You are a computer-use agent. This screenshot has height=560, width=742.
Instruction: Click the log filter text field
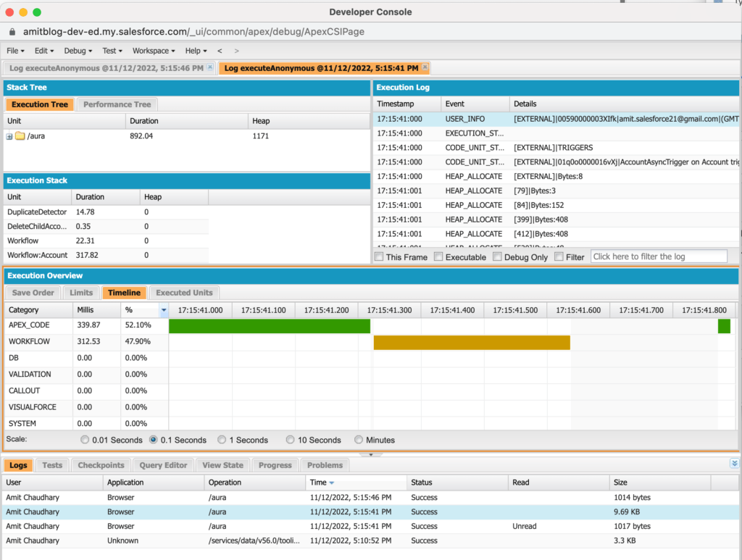658,256
